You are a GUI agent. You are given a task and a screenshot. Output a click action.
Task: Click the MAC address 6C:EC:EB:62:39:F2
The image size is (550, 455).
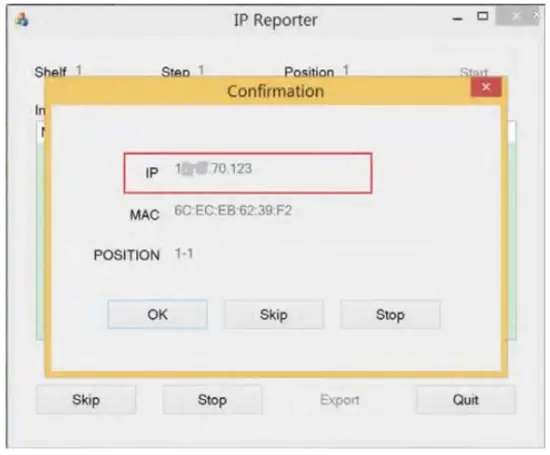click(233, 210)
